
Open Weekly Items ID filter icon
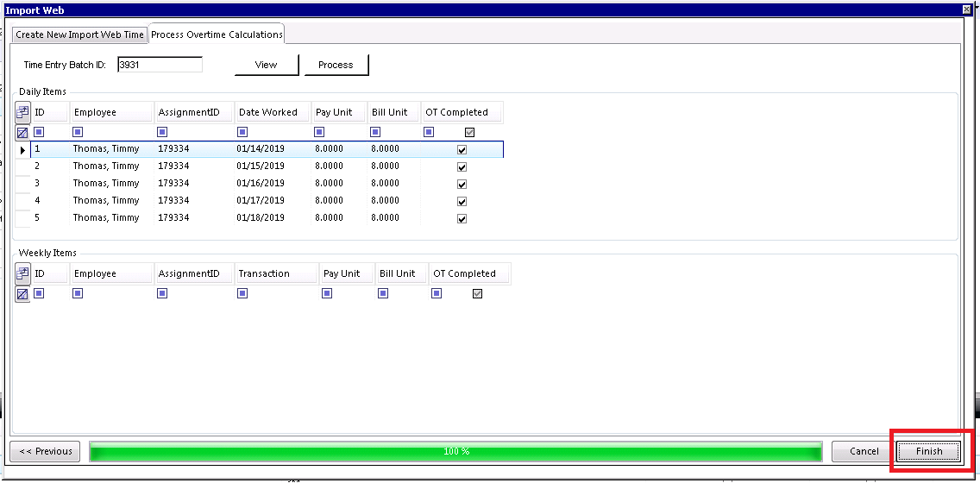pyautogui.click(x=39, y=293)
